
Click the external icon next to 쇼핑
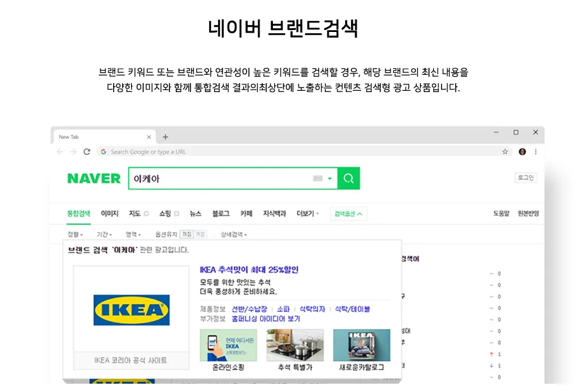tap(176, 214)
